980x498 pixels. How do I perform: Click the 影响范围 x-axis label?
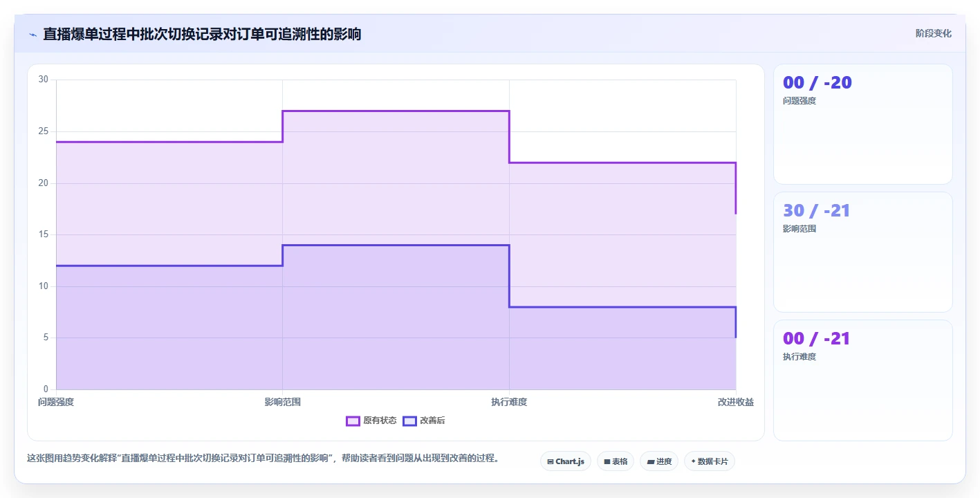[282, 402]
